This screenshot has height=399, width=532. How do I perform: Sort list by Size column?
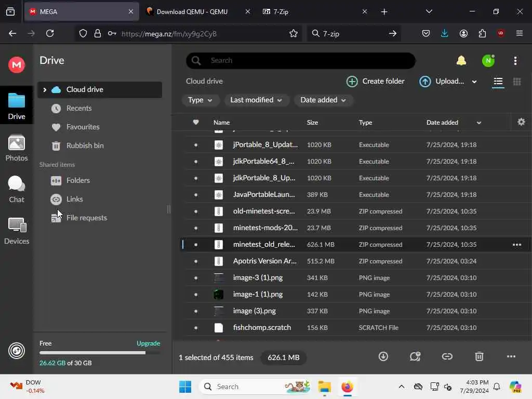point(312,123)
